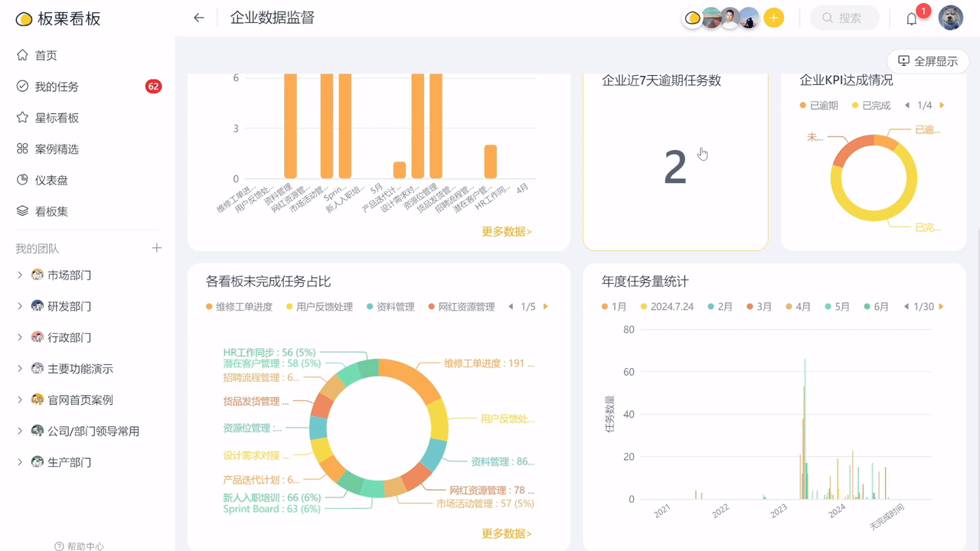Click the member avatar of man in white shirt
980x551 pixels.
coord(730,18)
